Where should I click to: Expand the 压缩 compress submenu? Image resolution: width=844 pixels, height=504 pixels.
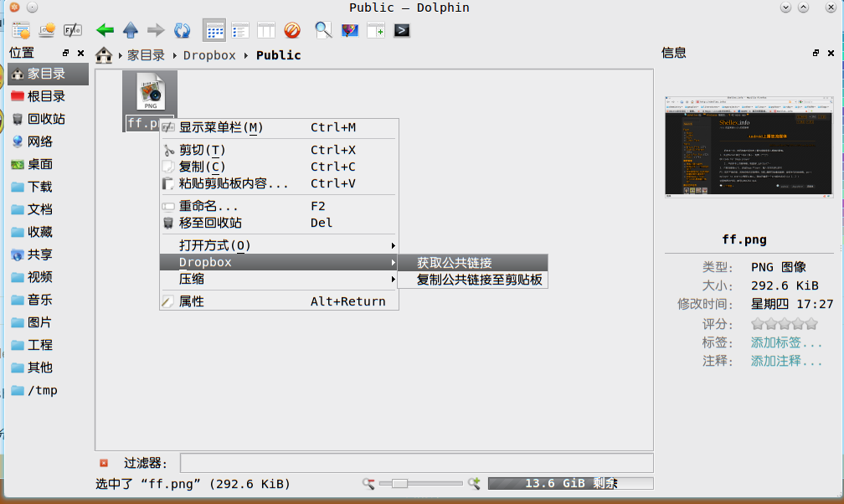click(279, 279)
